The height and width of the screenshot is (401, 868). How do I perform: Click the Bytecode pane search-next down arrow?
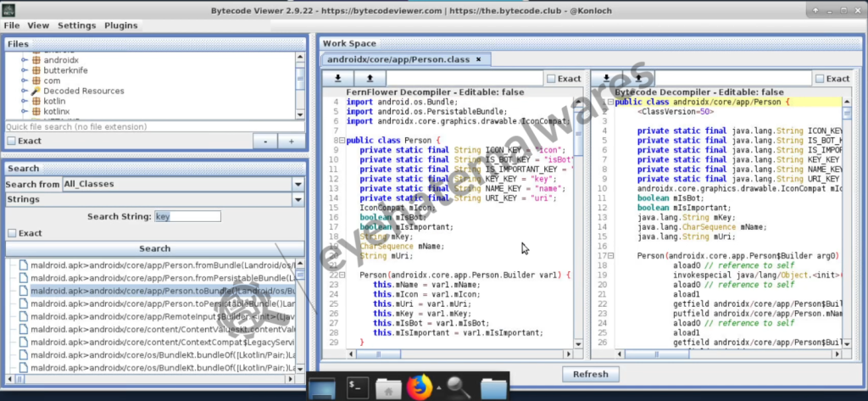607,78
